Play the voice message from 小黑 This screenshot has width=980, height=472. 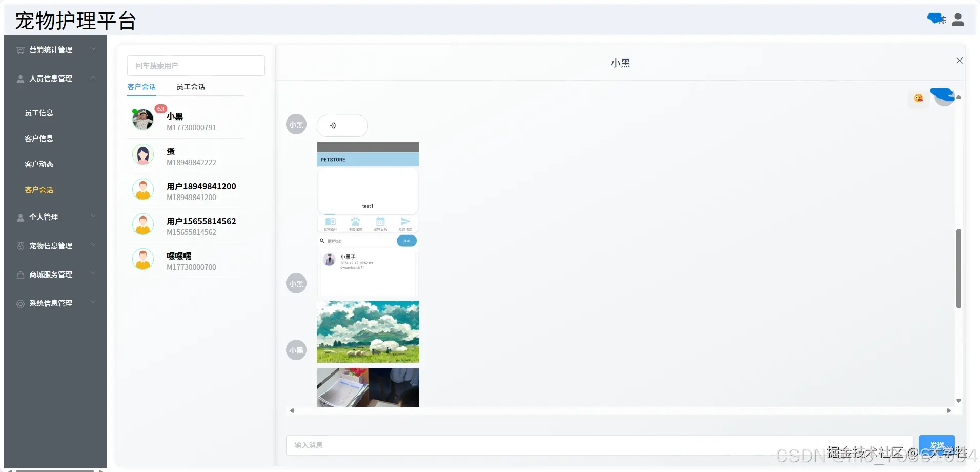click(342, 126)
